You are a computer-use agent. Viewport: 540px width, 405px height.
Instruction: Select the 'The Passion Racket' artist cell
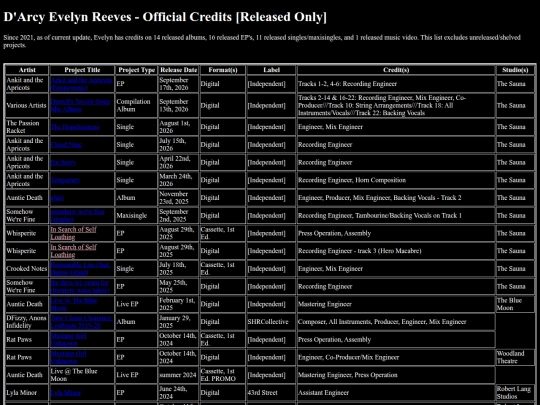click(27, 127)
